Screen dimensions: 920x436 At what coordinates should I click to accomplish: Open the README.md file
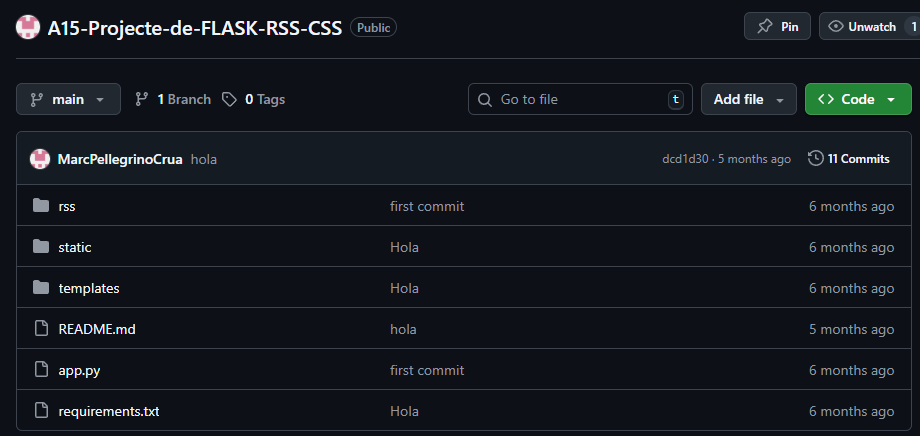click(97, 329)
